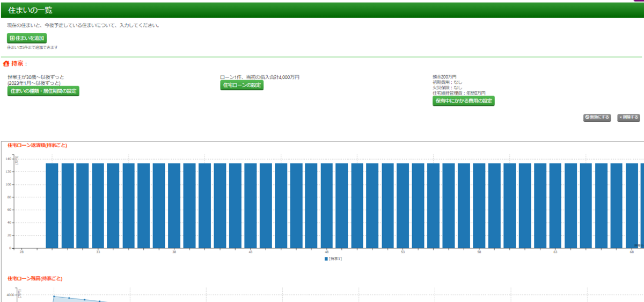
Task: Click the 頭金200万円 text
Action: pyautogui.click(x=444, y=77)
